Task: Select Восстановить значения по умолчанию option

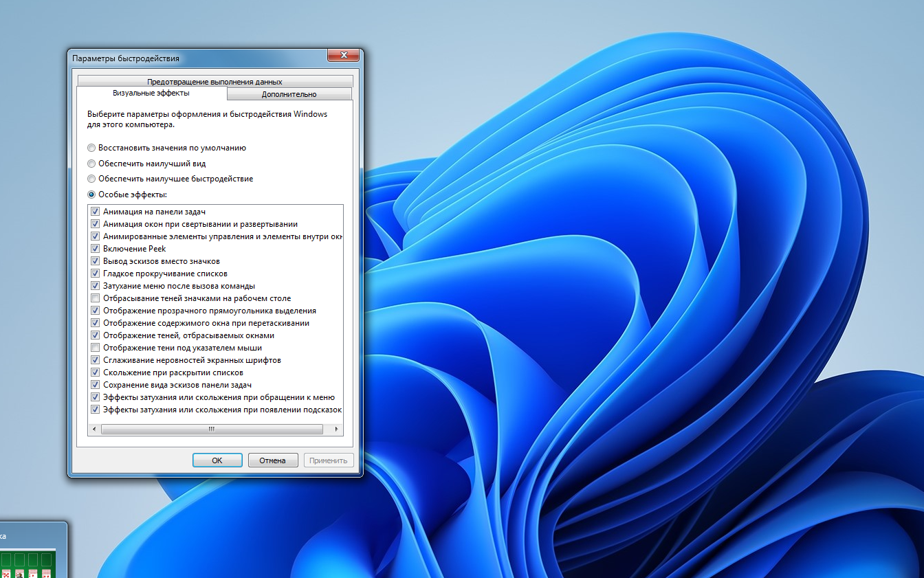Action: 91,148
